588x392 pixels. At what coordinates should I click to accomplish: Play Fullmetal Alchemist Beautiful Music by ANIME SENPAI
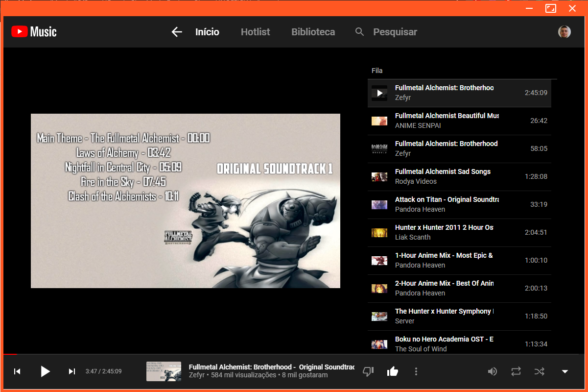459,121
